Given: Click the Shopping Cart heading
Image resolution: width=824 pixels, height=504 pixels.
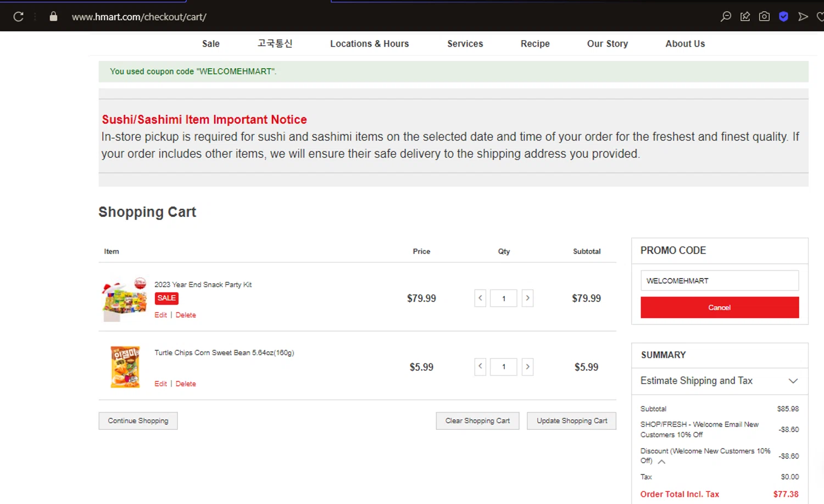Looking at the screenshot, I should (147, 212).
